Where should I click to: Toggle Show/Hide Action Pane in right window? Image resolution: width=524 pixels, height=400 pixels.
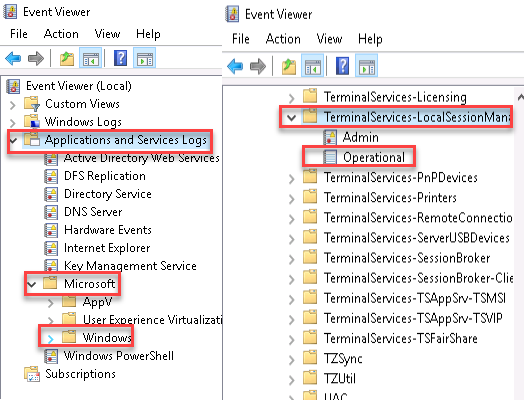(367, 66)
